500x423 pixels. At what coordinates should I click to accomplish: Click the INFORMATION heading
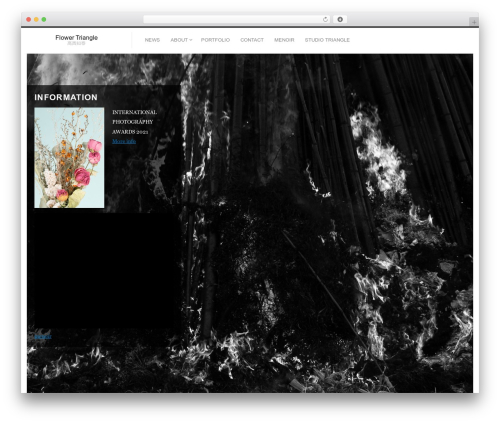coord(66,97)
